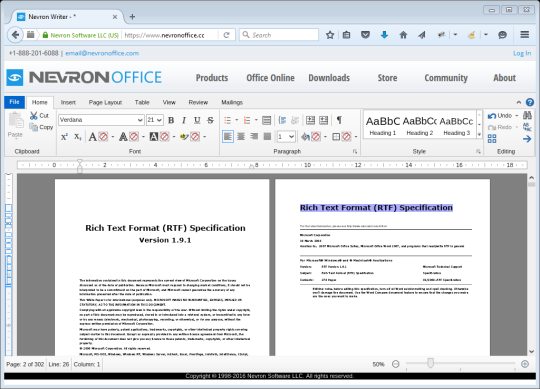The image size is (540, 389).
Task: Toggle align left paragraph
Action: coord(228,137)
